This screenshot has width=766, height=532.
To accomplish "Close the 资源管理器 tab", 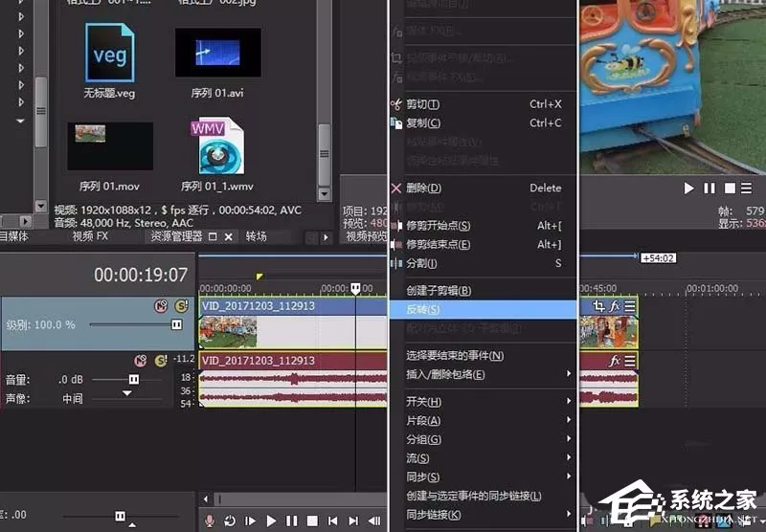I will pyautogui.click(x=228, y=236).
